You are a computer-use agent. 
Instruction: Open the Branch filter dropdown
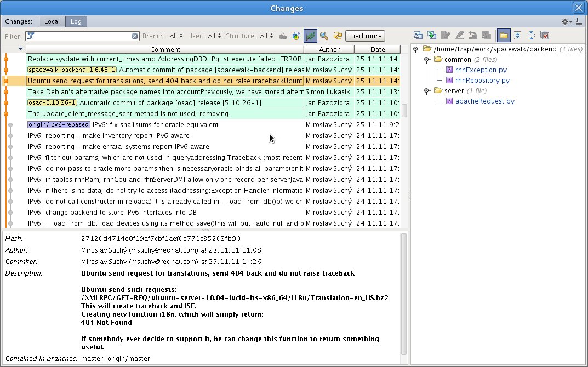coord(176,36)
